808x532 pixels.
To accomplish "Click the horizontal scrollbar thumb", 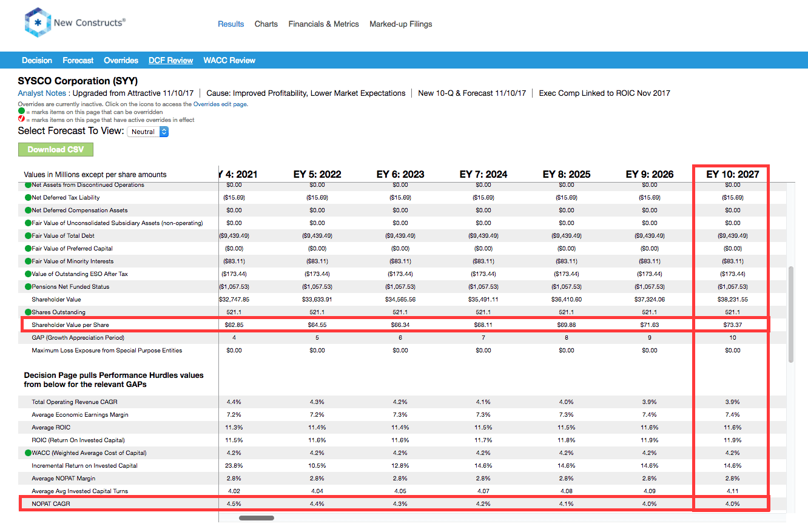I will 257,518.
